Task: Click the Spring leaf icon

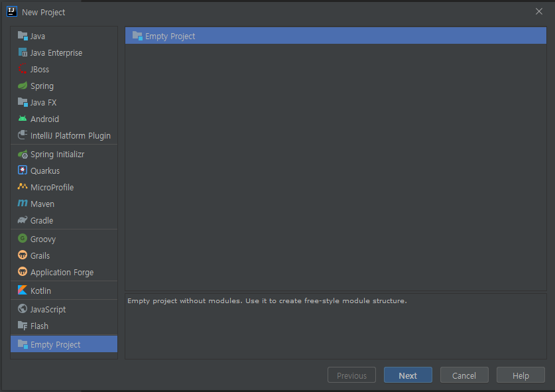Action: click(23, 86)
